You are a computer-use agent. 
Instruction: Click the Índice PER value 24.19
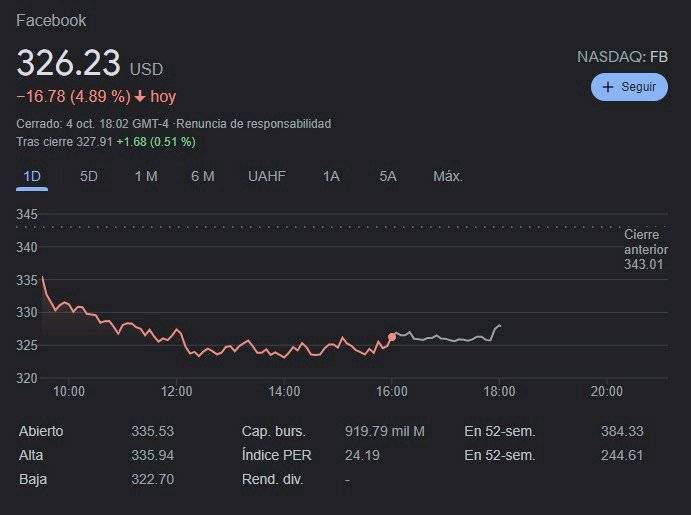pos(362,455)
